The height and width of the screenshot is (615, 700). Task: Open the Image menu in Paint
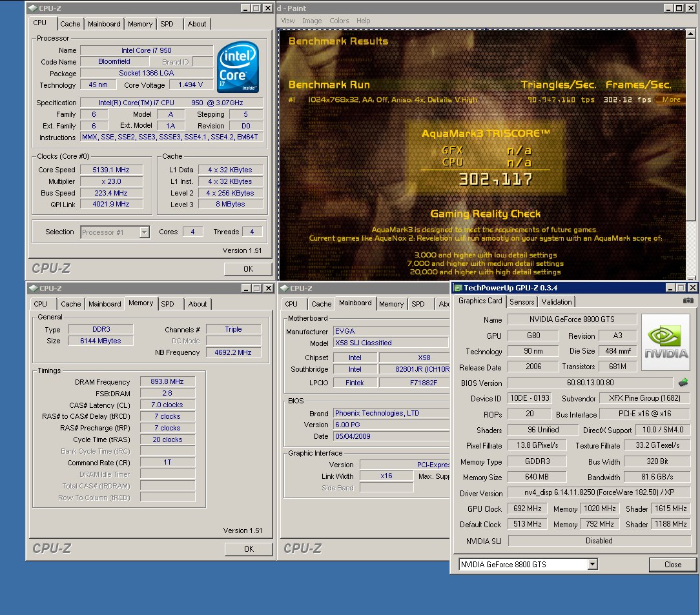click(312, 21)
